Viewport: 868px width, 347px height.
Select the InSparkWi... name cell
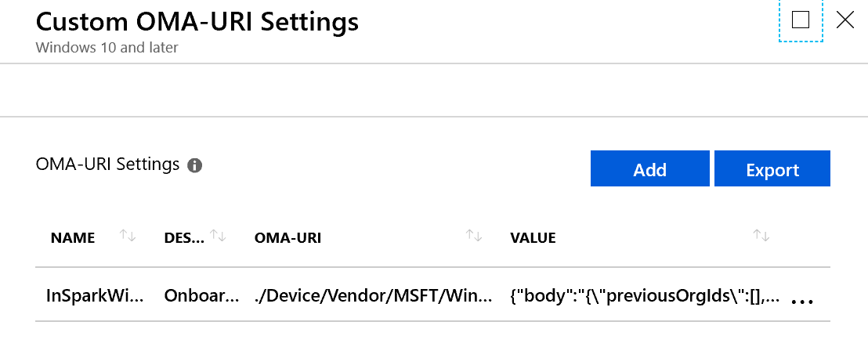pyautogui.click(x=96, y=297)
